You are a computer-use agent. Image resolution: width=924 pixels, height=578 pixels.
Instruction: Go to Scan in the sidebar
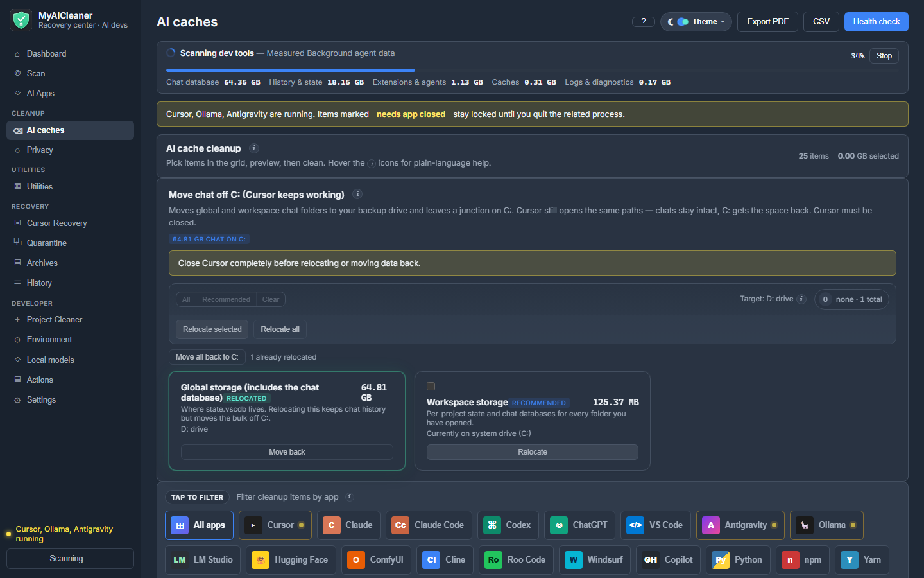70,74
